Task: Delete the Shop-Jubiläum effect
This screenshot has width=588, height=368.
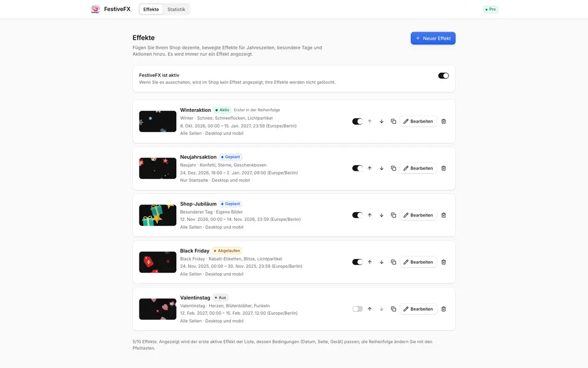Action: [x=444, y=215]
